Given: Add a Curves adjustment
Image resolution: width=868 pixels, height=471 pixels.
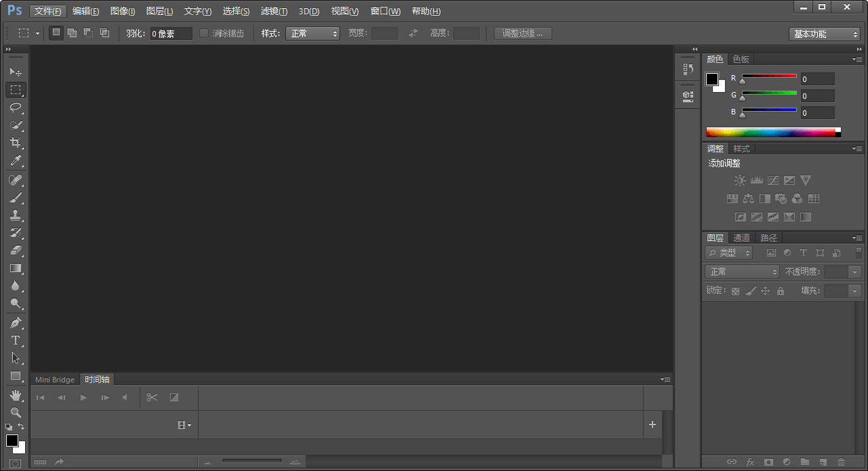Looking at the screenshot, I should pos(773,180).
